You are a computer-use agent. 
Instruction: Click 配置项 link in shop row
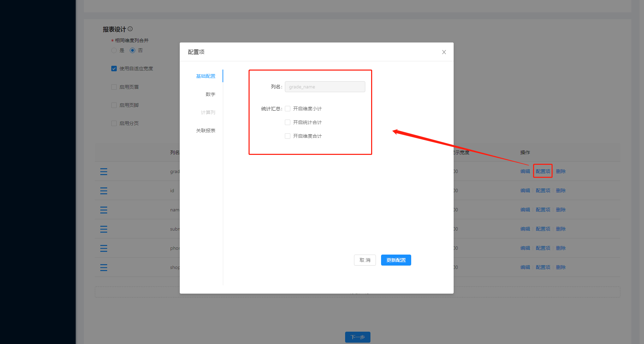(x=543, y=267)
